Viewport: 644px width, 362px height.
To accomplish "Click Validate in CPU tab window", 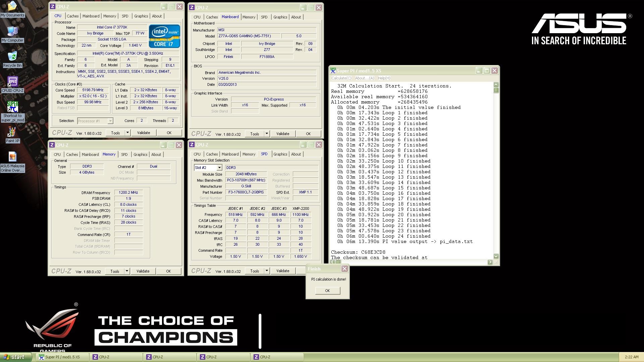I will point(144,133).
